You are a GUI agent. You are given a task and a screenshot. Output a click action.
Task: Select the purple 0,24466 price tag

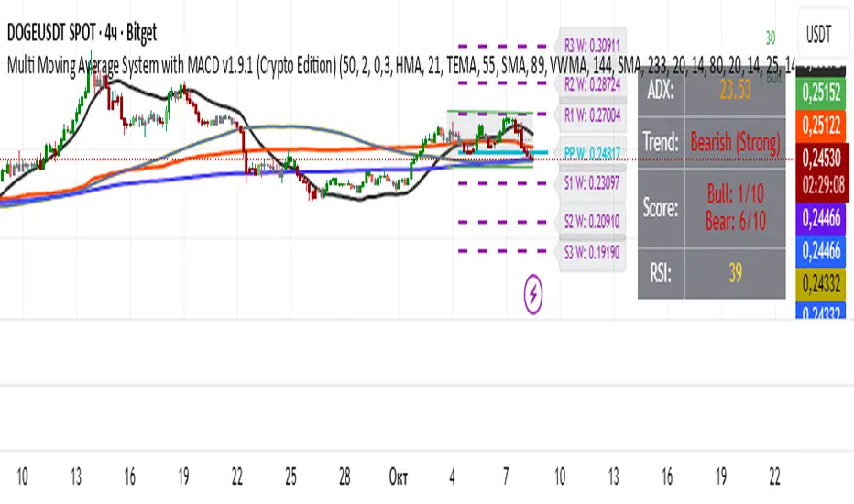[821, 218]
